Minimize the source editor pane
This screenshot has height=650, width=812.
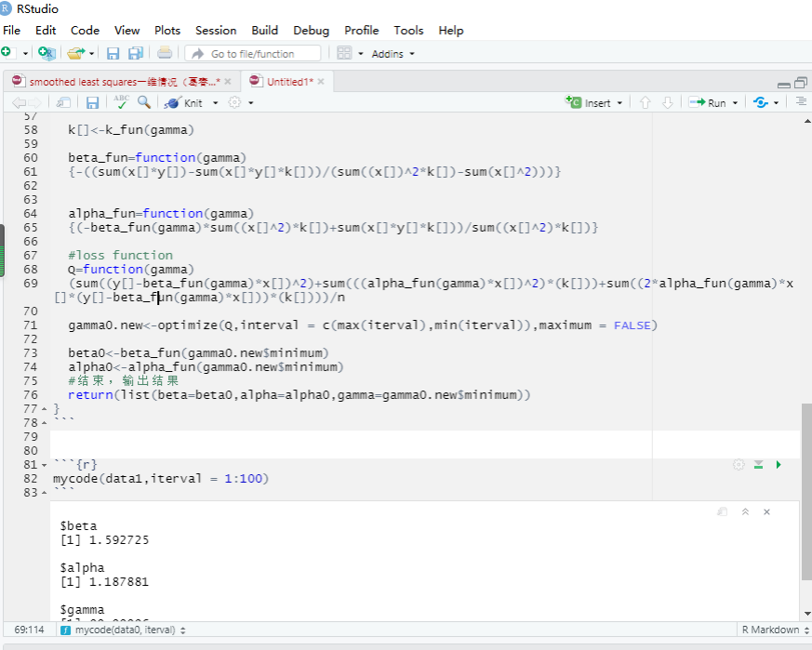(x=784, y=84)
